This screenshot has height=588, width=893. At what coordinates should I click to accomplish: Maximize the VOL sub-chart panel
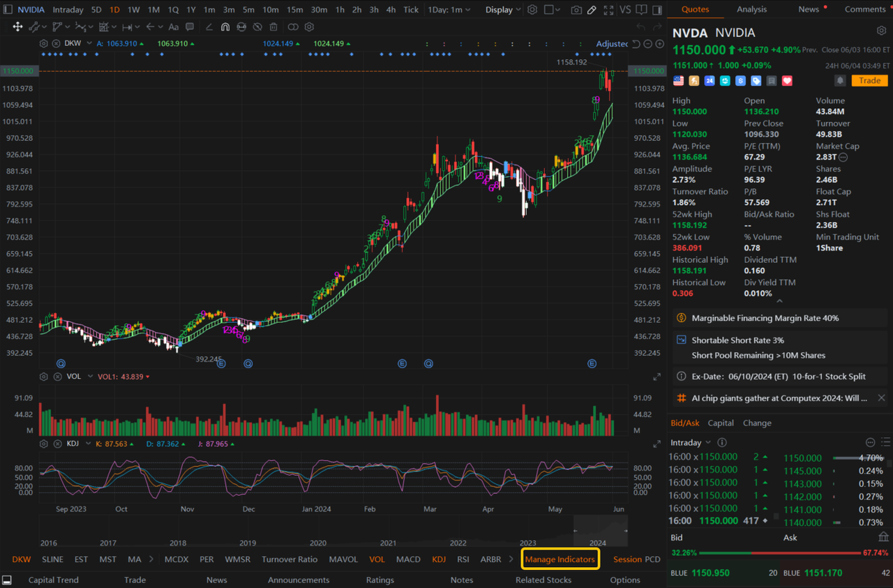[656, 377]
